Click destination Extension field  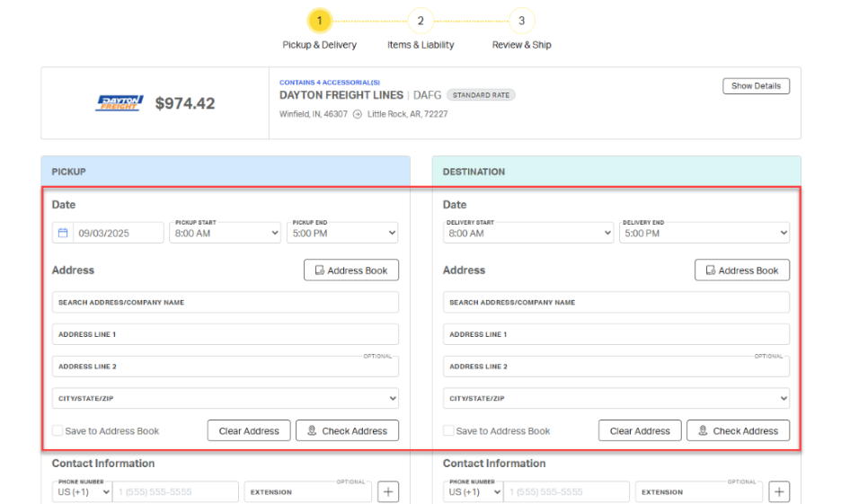click(x=699, y=491)
